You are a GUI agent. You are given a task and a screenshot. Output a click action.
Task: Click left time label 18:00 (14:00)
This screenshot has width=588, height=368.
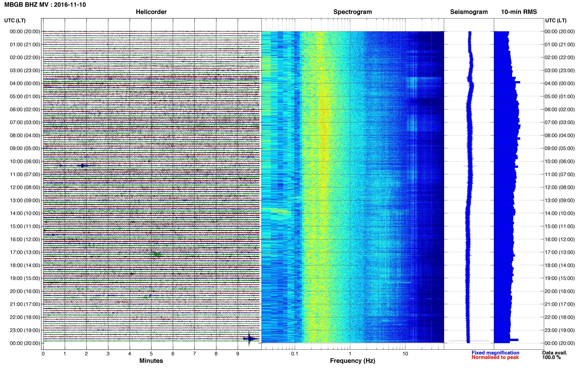pos(25,265)
